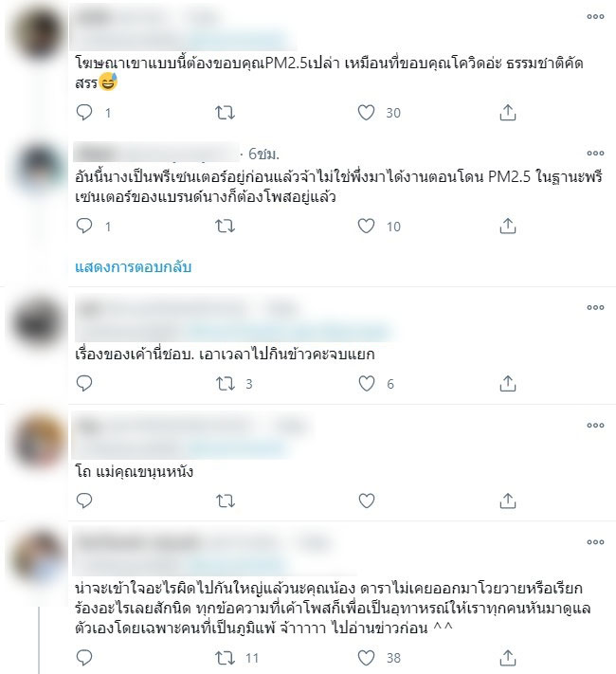Screen dimensions: 616x674
Task: Like the last tweet with 38 likes
Action: point(367,658)
